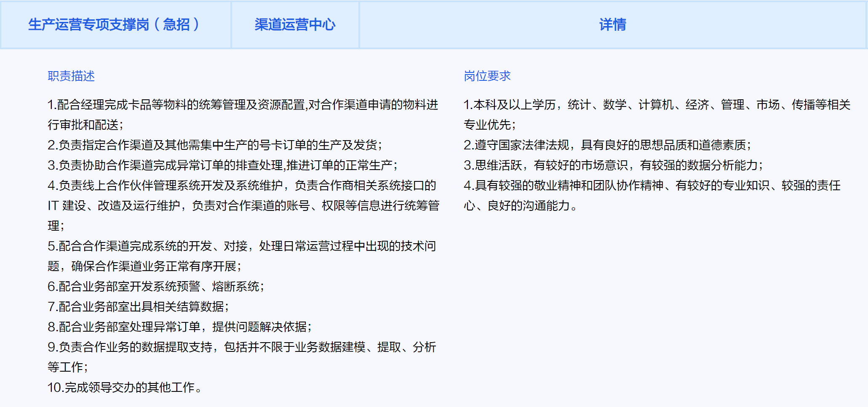
Task: Click duty 8 about 提供问题解决依据
Action: tap(180, 327)
